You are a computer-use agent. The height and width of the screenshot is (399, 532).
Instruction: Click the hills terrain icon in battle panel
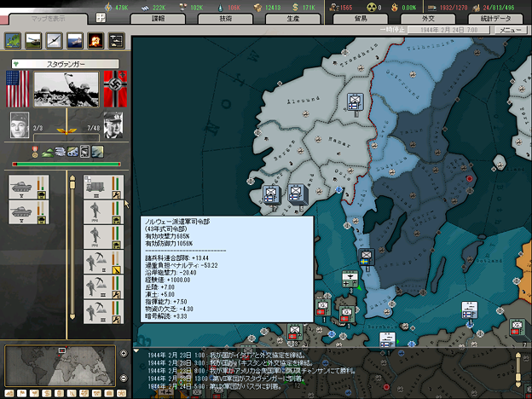(x=48, y=152)
